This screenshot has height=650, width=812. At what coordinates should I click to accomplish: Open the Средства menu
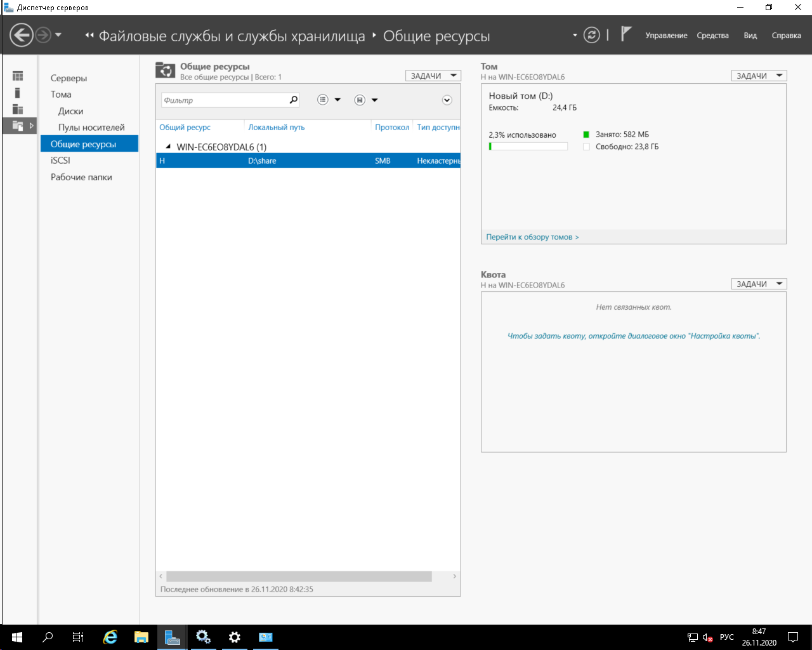coord(712,36)
